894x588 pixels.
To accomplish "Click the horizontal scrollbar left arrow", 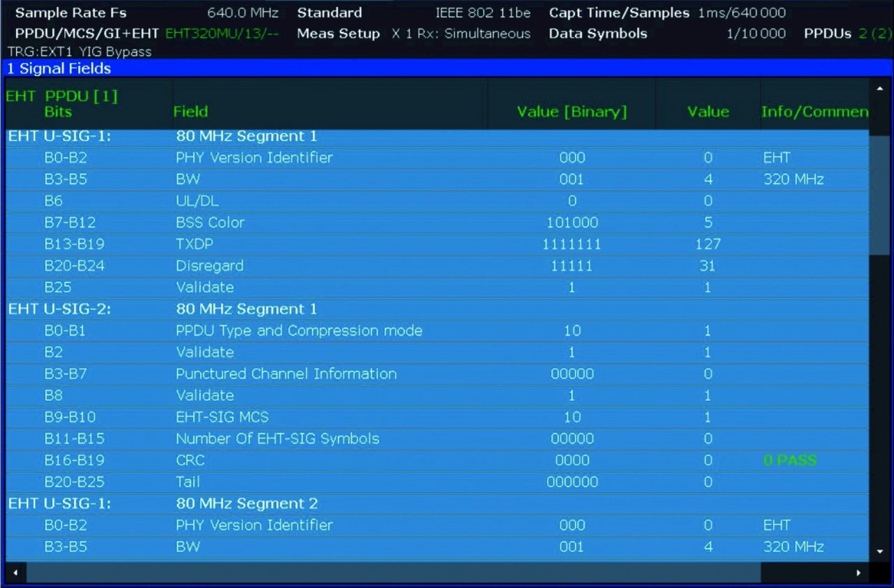I will [15, 573].
